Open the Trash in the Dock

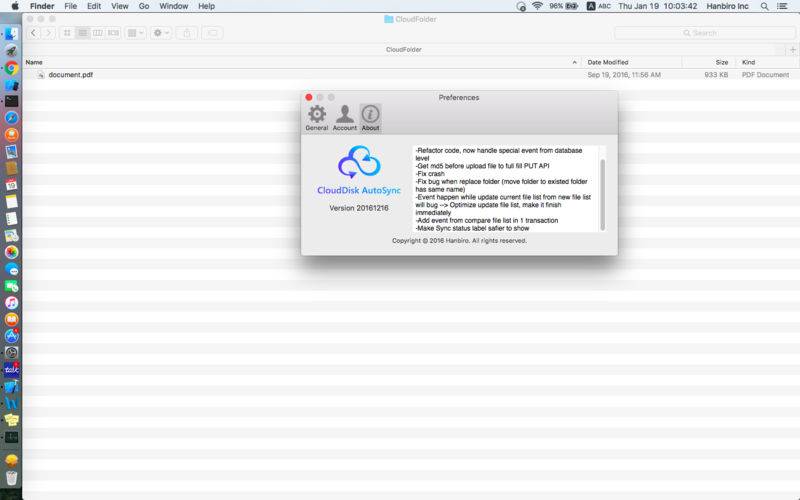pyautogui.click(x=11, y=478)
